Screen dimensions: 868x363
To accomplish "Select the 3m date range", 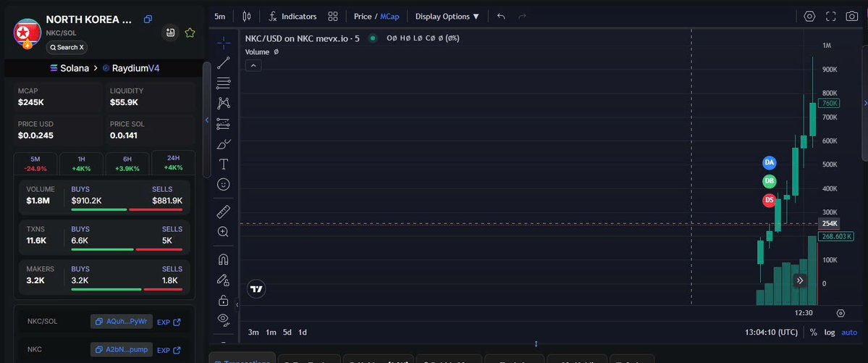I will (253, 333).
